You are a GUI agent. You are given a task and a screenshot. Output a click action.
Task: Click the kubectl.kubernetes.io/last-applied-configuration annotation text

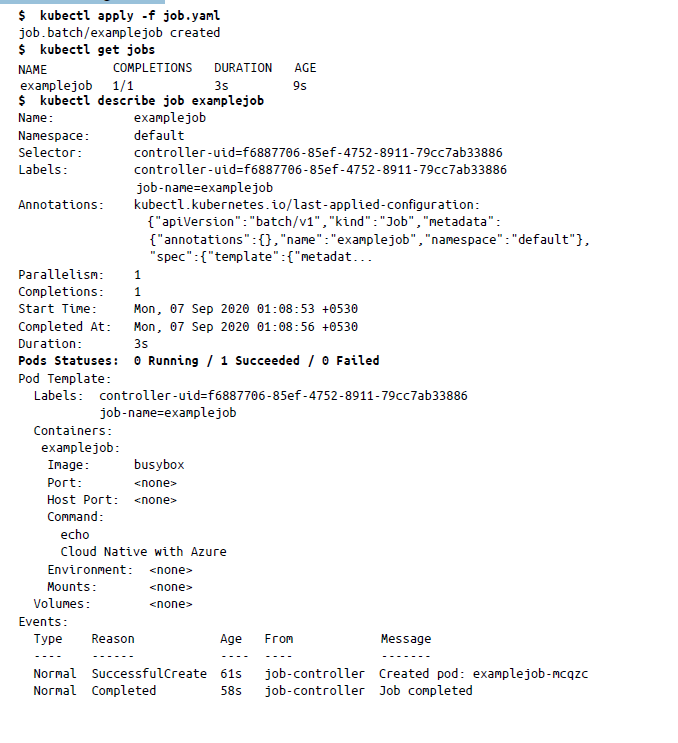tap(306, 205)
